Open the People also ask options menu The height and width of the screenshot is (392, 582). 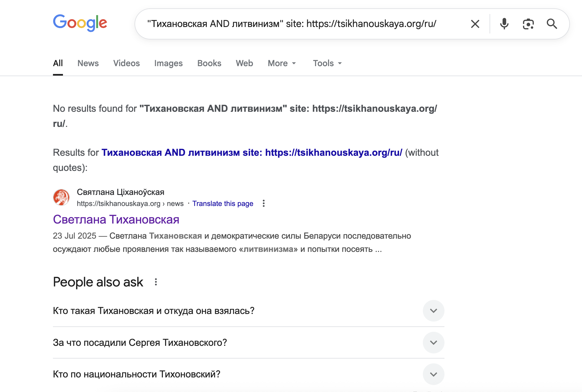[x=156, y=282]
